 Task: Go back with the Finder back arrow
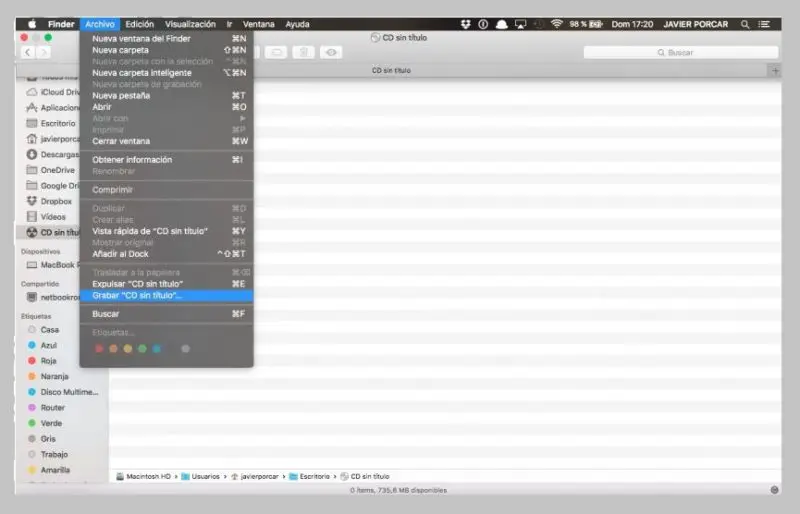29,52
